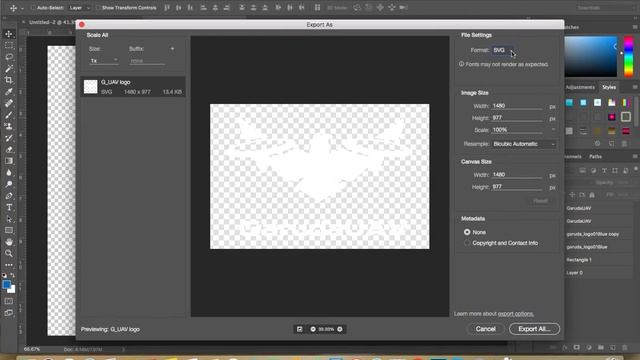
Task: Select the garuda_logo01blue copy layer
Action: click(599, 234)
